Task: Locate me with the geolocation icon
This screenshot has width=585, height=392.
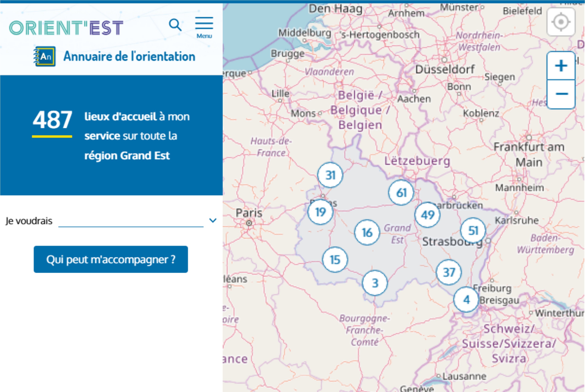Action: tap(561, 22)
